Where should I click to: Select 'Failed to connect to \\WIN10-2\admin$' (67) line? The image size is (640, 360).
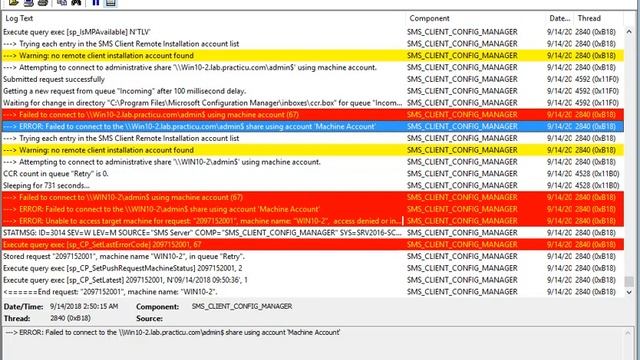click(313, 198)
